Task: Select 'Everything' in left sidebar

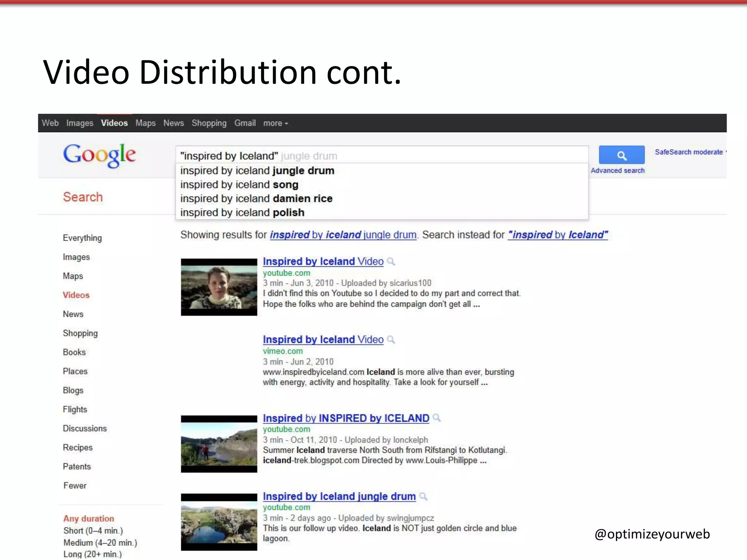Action: (x=82, y=238)
